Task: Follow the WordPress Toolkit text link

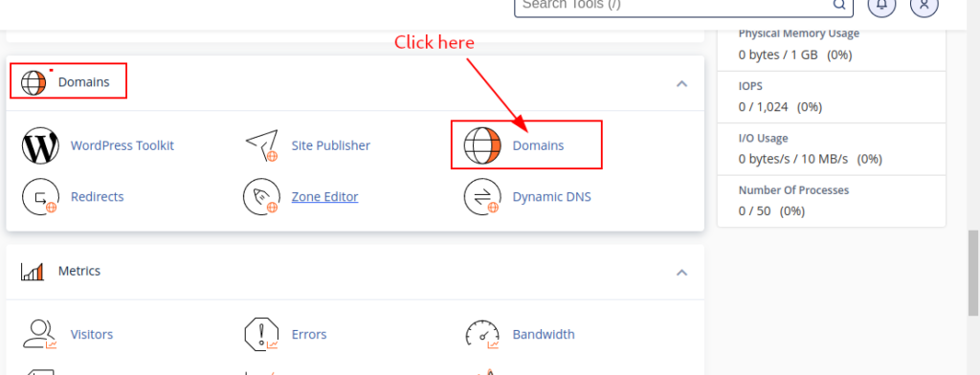Action: (x=122, y=145)
